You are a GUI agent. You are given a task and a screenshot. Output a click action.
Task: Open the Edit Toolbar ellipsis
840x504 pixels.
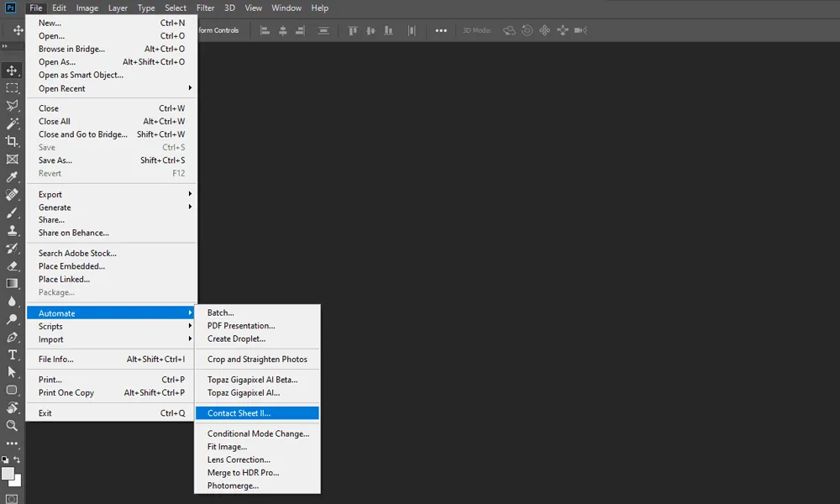pyautogui.click(x=12, y=444)
